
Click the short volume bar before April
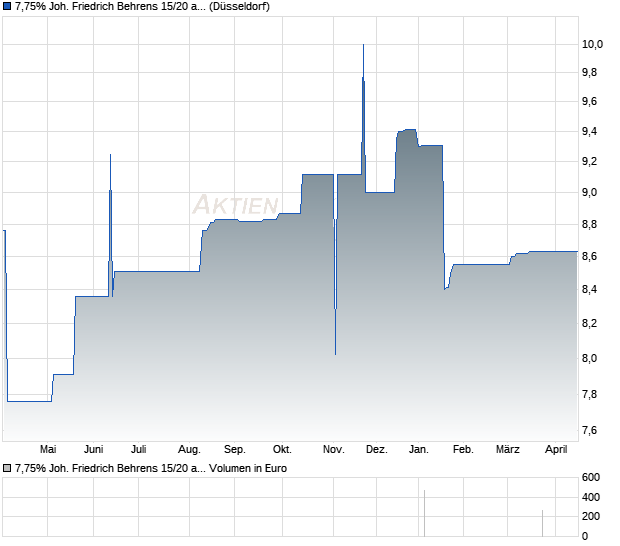(x=542, y=523)
